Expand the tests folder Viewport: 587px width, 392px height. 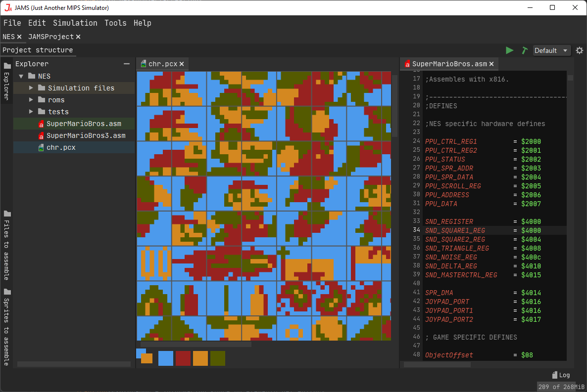tap(31, 111)
